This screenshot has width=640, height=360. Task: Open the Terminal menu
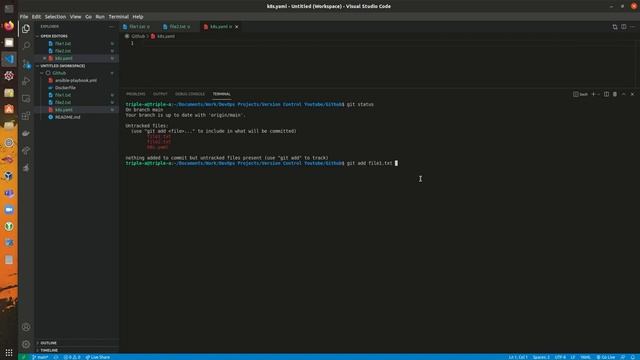(x=119, y=17)
